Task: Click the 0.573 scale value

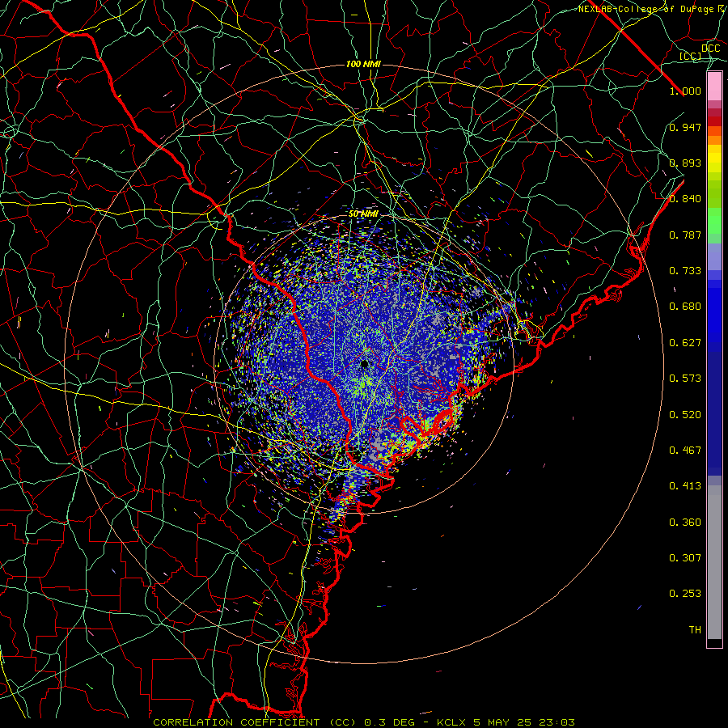Action: pos(685,379)
